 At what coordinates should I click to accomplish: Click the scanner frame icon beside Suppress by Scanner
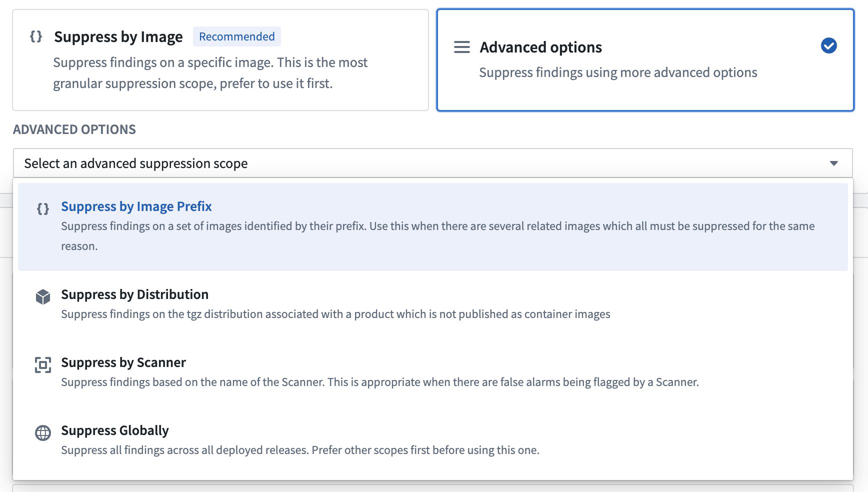[x=43, y=364]
